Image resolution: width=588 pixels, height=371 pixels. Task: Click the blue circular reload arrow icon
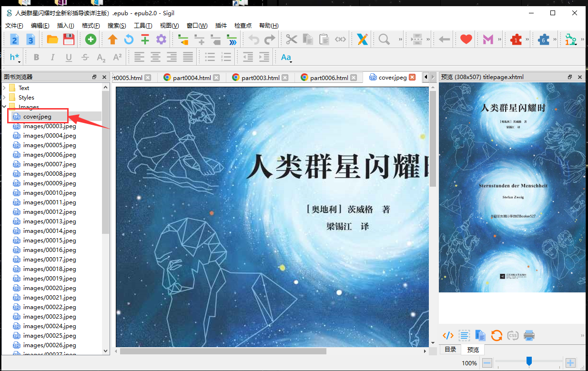click(129, 40)
